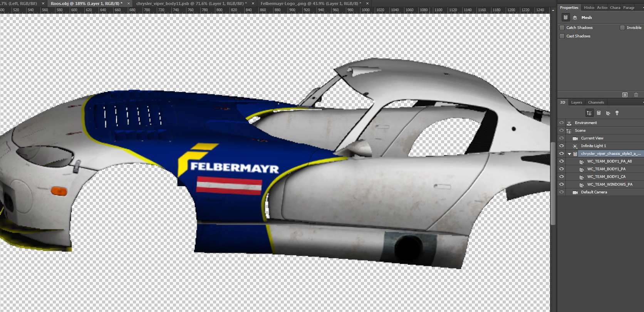The image size is (644, 312).
Task: Switch to chrysler_viper_body11.psb document tab
Action: click(191, 3)
